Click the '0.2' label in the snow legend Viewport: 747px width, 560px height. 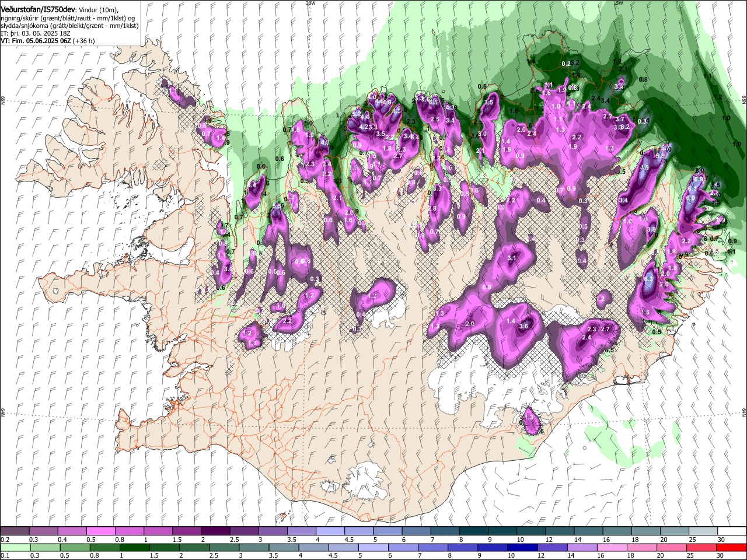pyautogui.click(x=5, y=540)
